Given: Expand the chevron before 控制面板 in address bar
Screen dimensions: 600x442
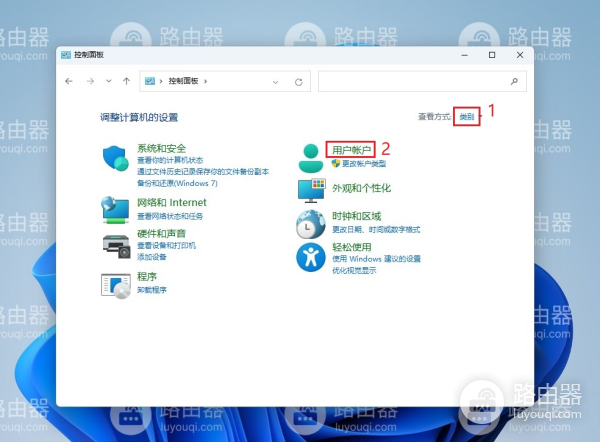Looking at the screenshot, I should (161, 81).
